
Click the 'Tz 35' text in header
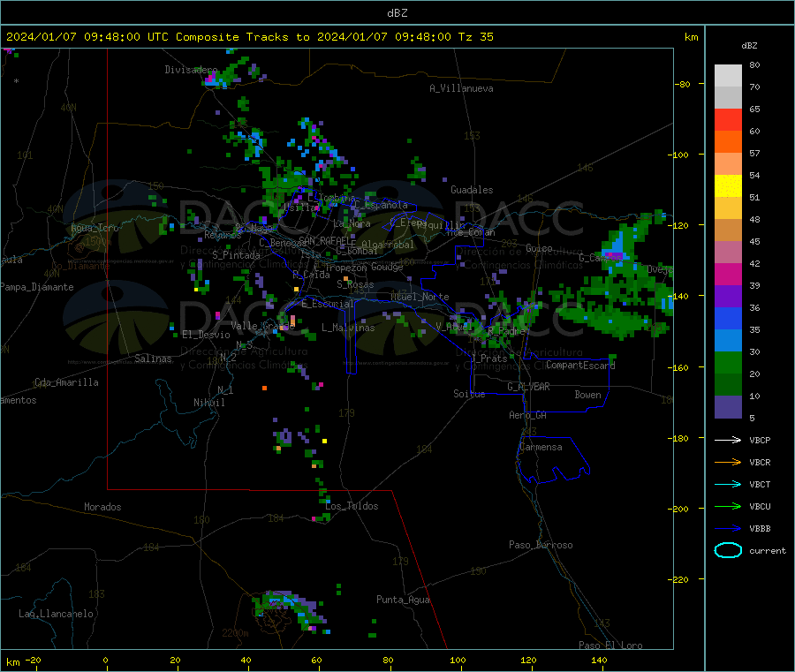pyautogui.click(x=476, y=37)
